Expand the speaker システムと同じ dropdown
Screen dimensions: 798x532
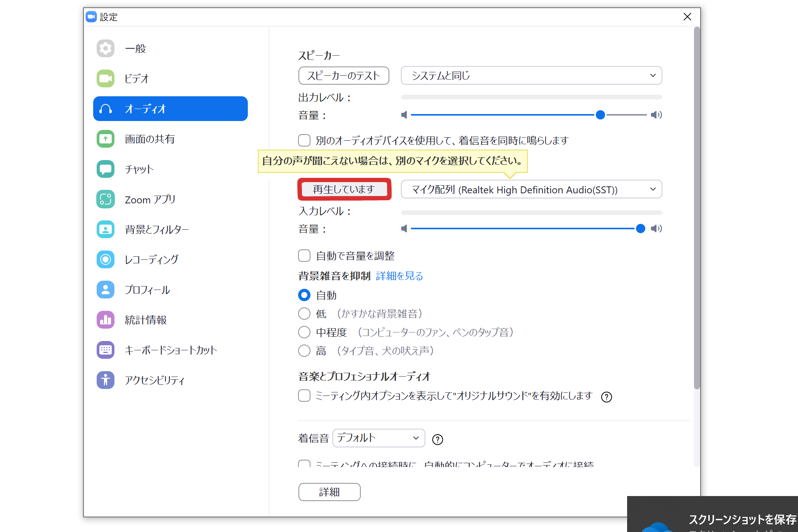click(x=531, y=76)
